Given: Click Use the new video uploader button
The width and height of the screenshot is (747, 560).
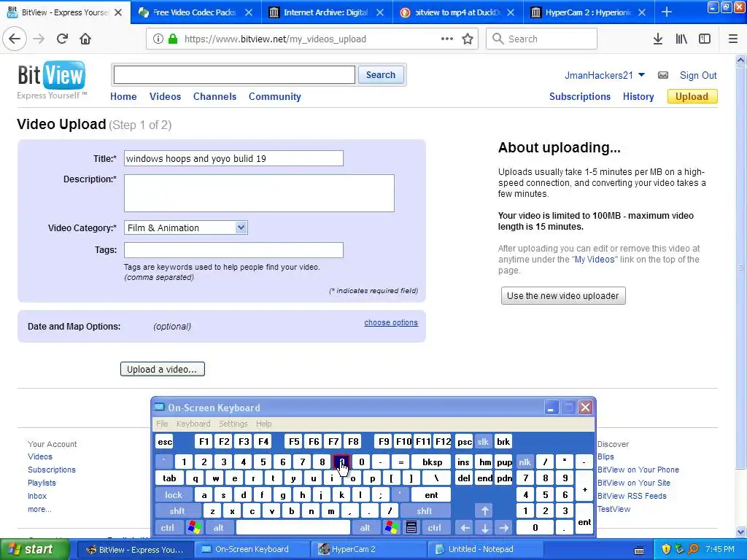Looking at the screenshot, I should point(562,296).
